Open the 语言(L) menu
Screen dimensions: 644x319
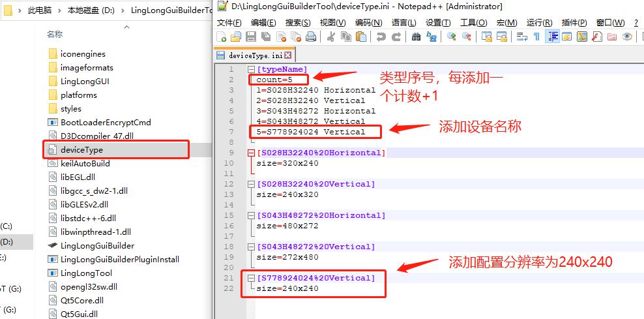tap(403, 23)
